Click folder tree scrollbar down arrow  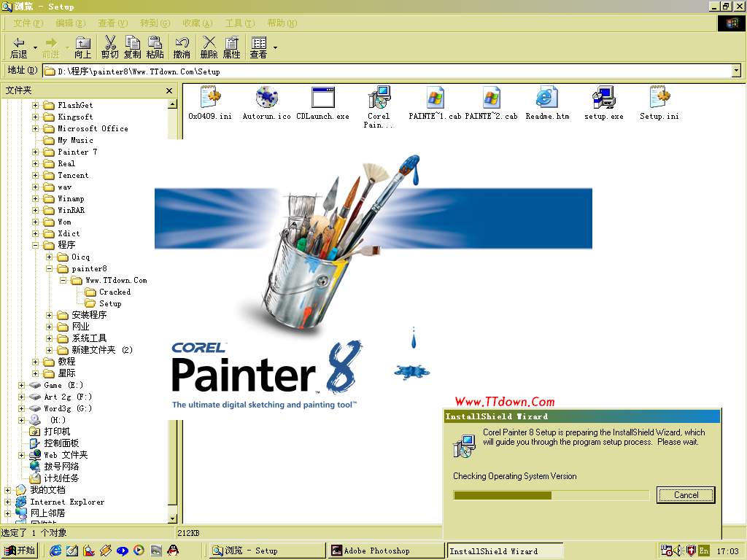pyautogui.click(x=172, y=518)
